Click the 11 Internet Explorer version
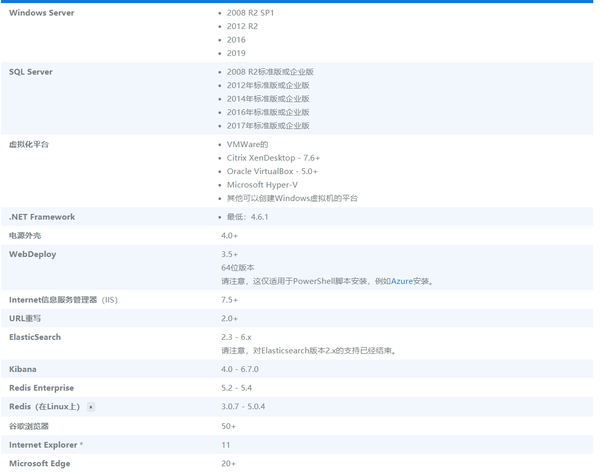Image resolution: width=600 pixels, height=473 pixels. (225, 445)
